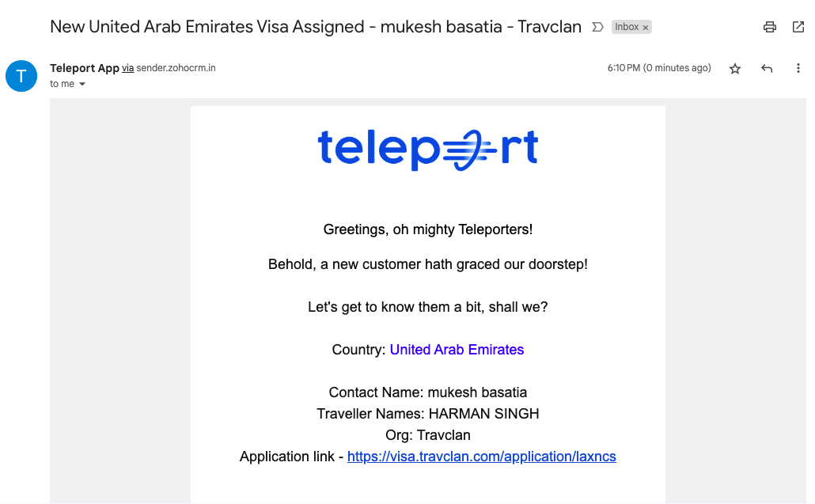Image resolution: width=815 pixels, height=504 pixels.
Task: Star this email
Action: pos(735,69)
